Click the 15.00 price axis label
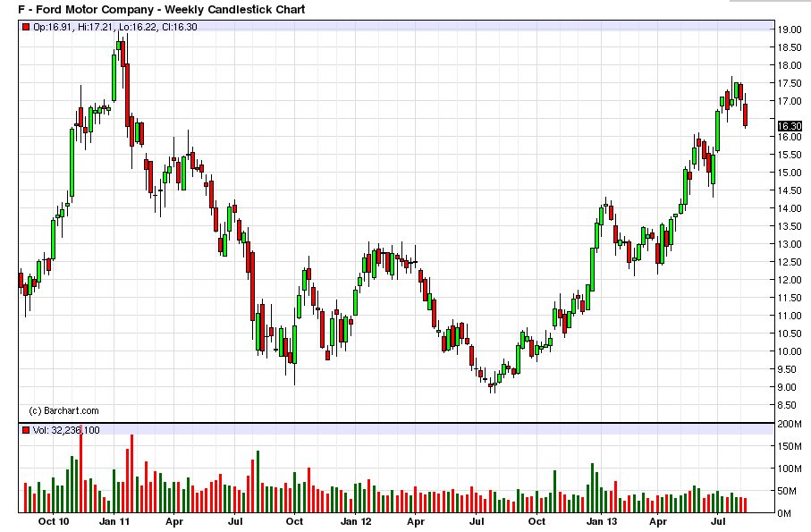Screen dimensions: 811x532 click(790, 173)
